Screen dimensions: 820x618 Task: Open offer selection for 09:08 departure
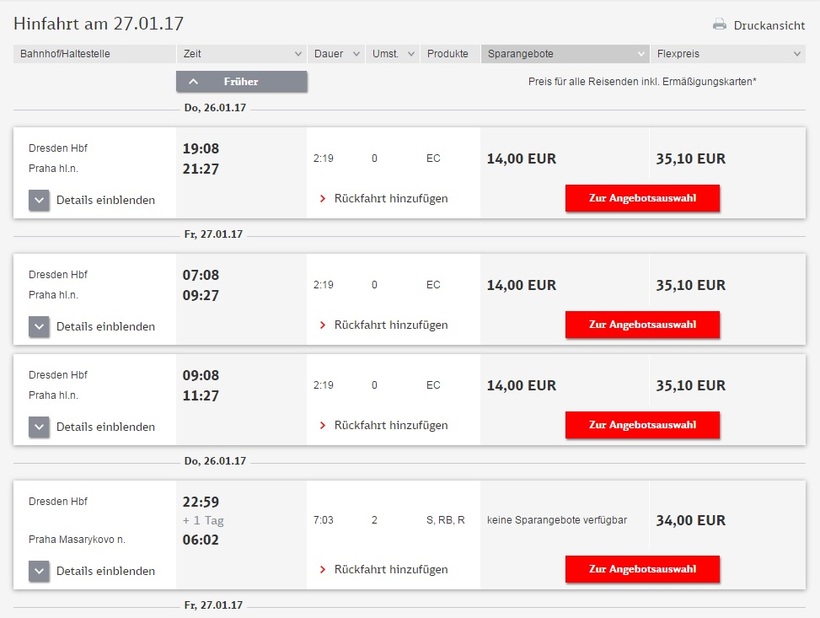pos(642,425)
